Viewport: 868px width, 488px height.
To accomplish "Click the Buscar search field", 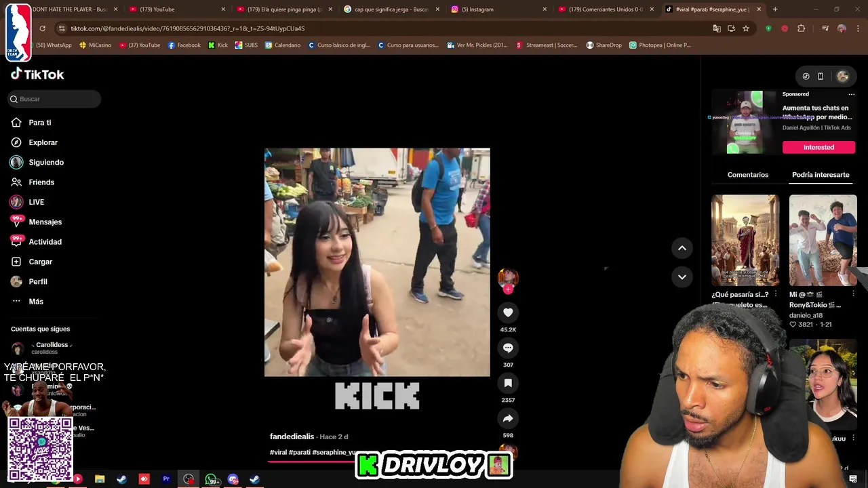I will point(54,99).
